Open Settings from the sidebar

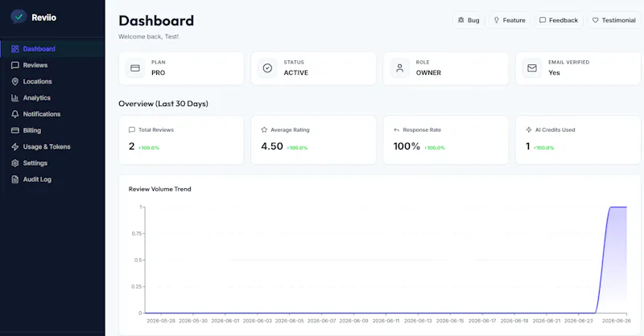coord(52,163)
